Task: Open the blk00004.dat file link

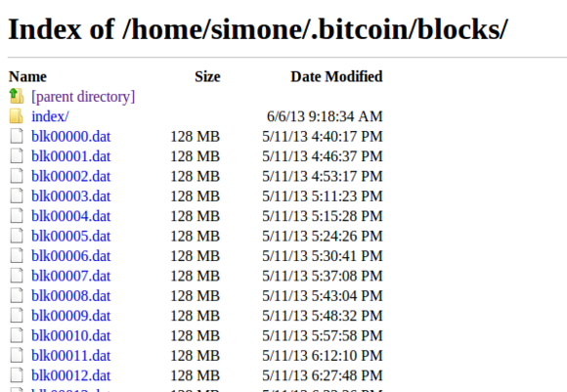Action: coord(70,216)
